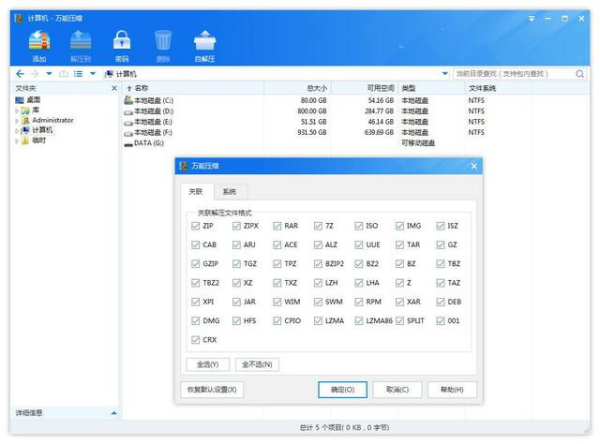Click the view mode list icon
The height and width of the screenshot is (444, 600).
pyautogui.click(x=78, y=73)
